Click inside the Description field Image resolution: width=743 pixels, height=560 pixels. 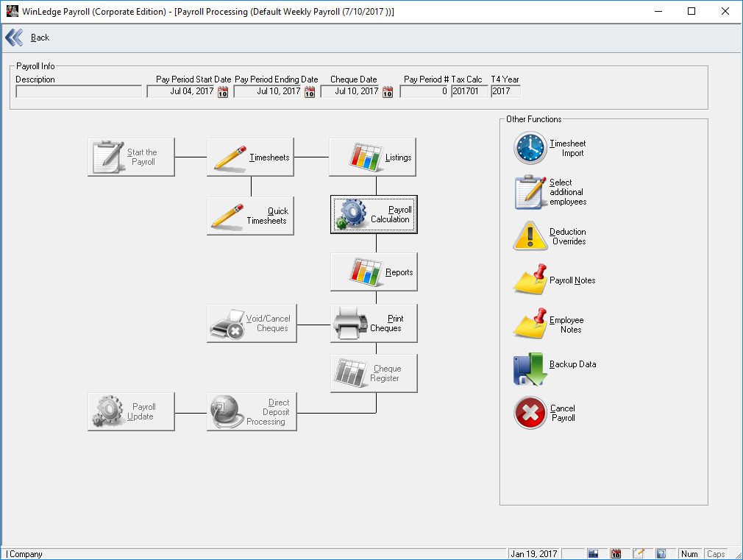pos(78,91)
